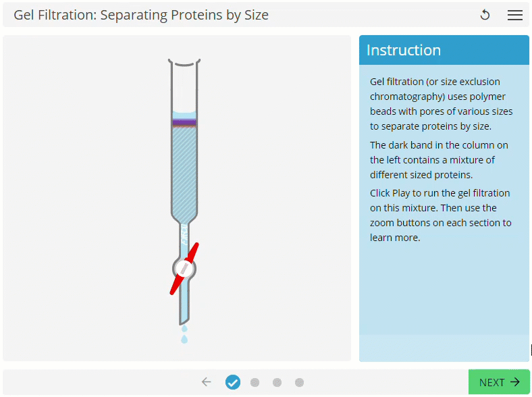This screenshot has height=397, width=532.
Task: Click the reset circular arrow icon
Action: coord(485,15)
